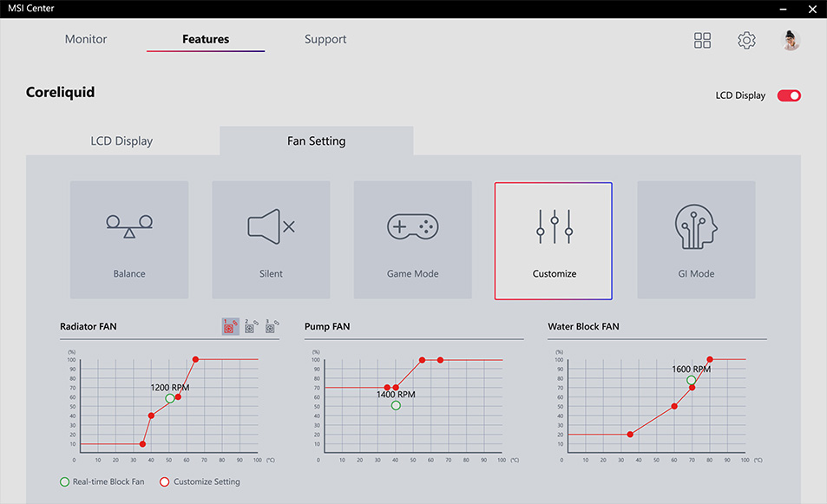Click Water Block FAN lowest curve point
Image resolution: width=827 pixels, height=504 pixels.
pyautogui.click(x=630, y=435)
